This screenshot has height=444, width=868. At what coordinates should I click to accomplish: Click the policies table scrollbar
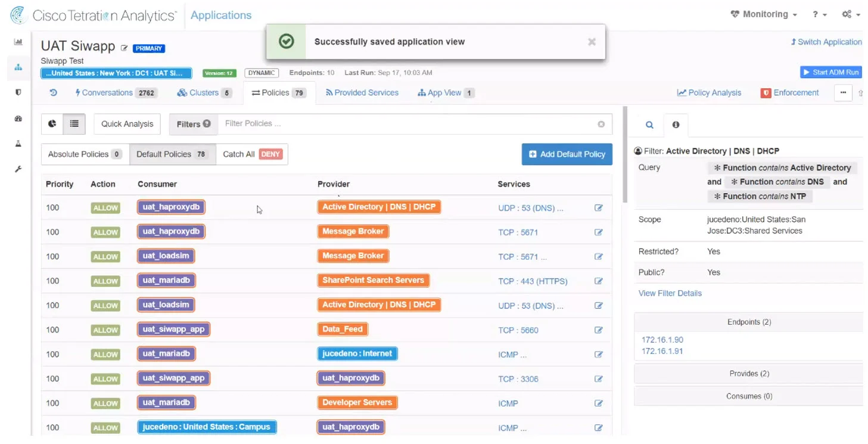624,155
